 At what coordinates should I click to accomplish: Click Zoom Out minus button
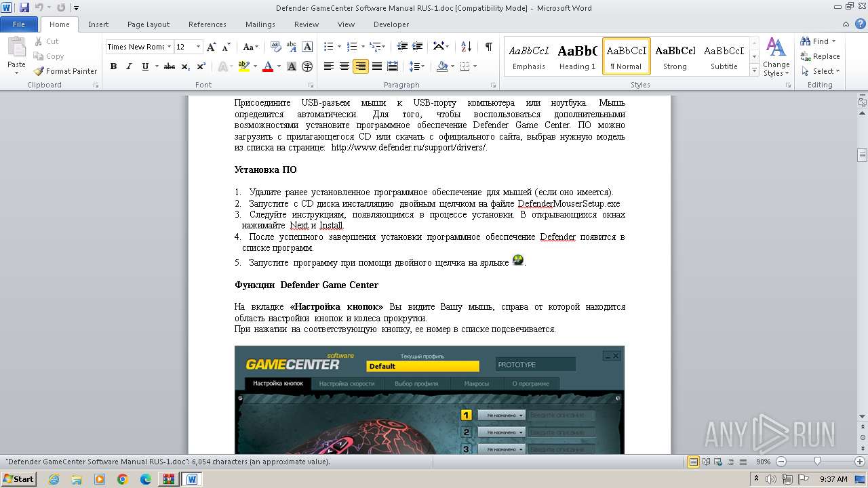coord(781,462)
